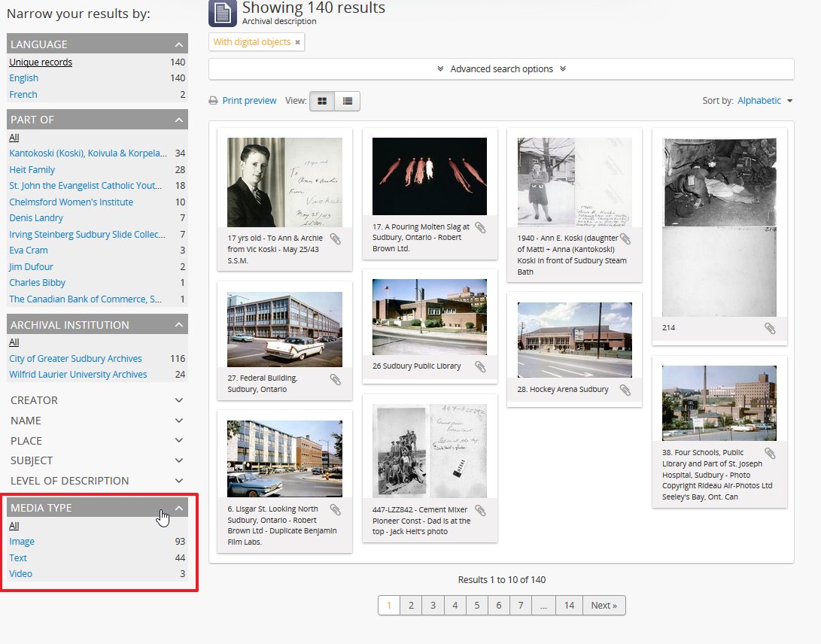Filter by City of Greater Sudbury Archives
The height and width of the screenshot is (644, 821).
[x=75, y=359]
